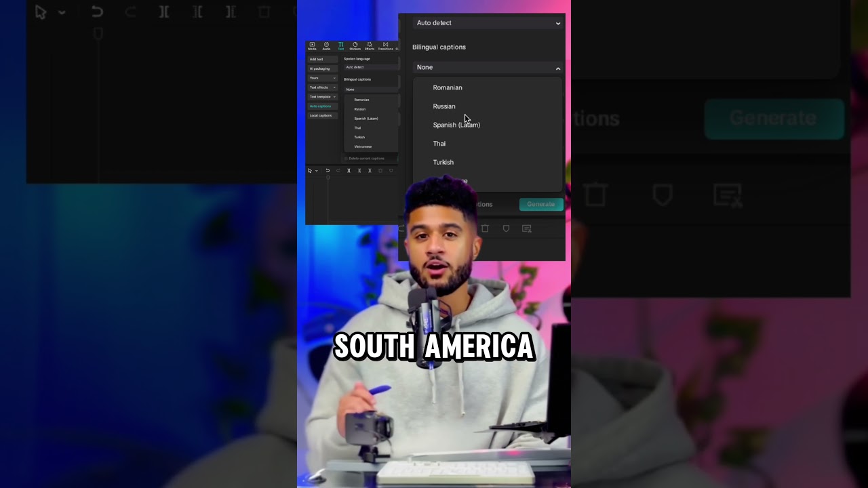Open the Stickers tab in the small panel

355,46
